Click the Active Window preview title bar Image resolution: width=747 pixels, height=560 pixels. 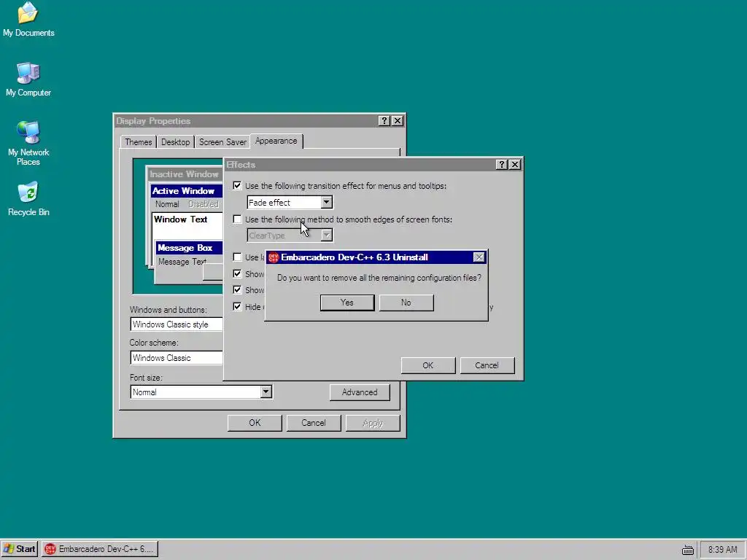pyautogui.click(x=186, y=191)
